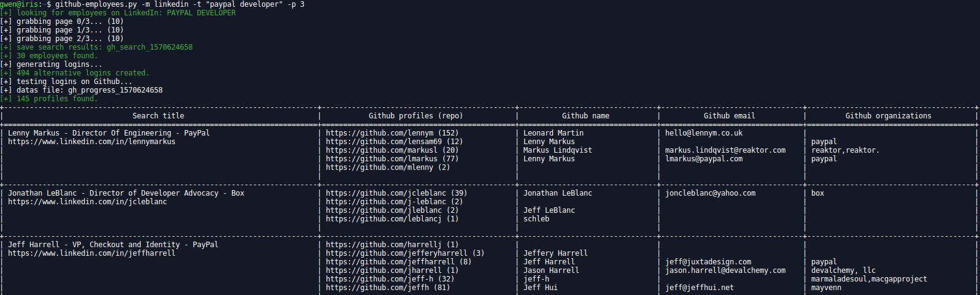
Task: Click the lmarkus@paypal.com email
Action: coord(704,159)
